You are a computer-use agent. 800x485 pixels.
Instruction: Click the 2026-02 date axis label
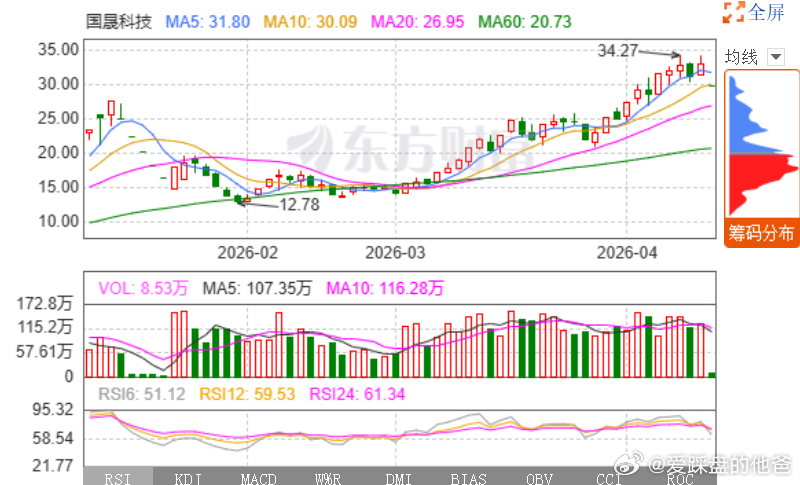click(x=247, y=252)
